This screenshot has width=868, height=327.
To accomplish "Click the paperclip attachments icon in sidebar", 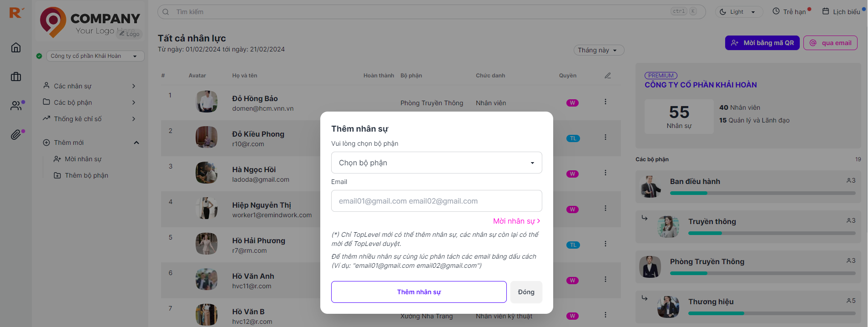I will [x=16, y=134].
